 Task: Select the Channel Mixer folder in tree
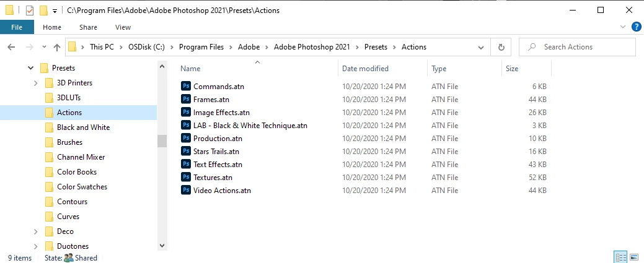(81, 157)
